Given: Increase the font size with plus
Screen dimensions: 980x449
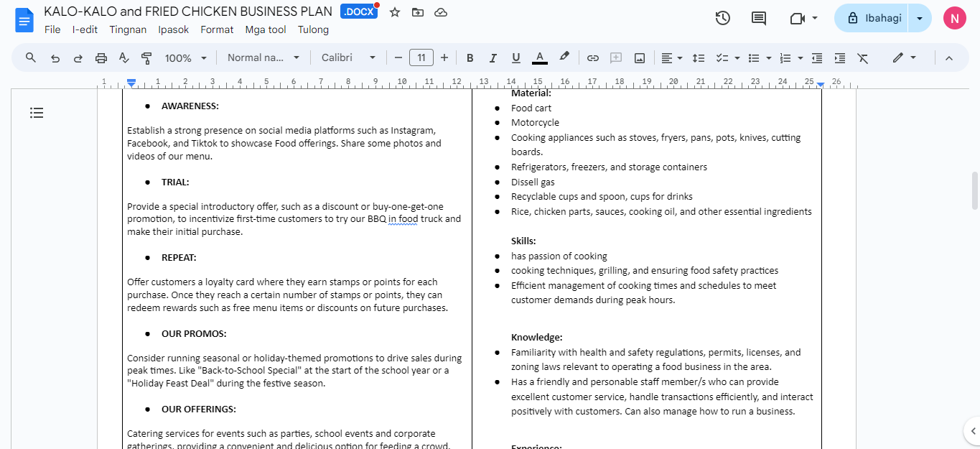Looking at the screenshot, I should pos(444,57).
